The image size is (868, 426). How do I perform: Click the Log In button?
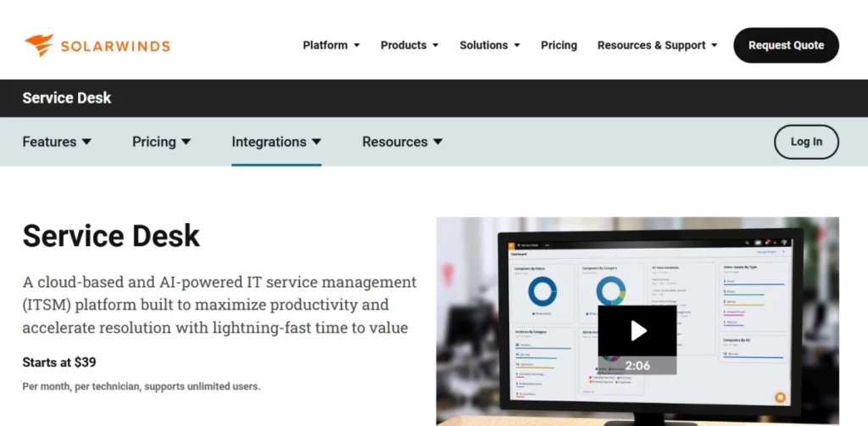click(x=806, y=142)
